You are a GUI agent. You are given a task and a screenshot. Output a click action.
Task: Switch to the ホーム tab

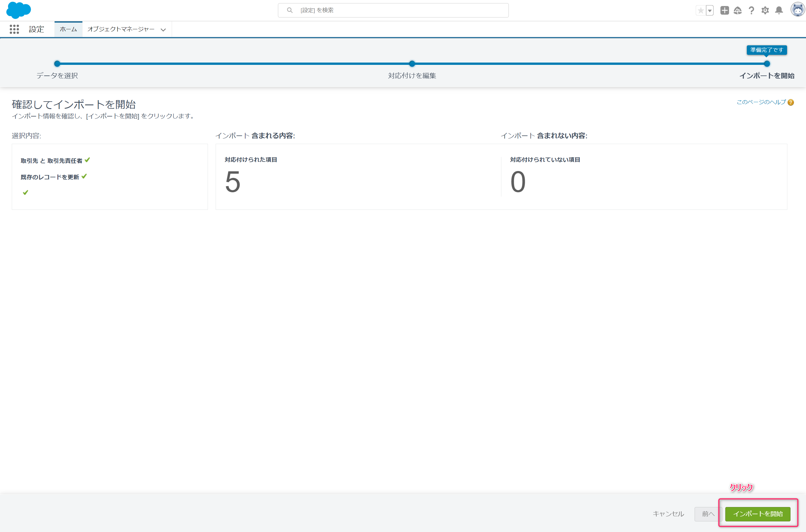[68, 29]
